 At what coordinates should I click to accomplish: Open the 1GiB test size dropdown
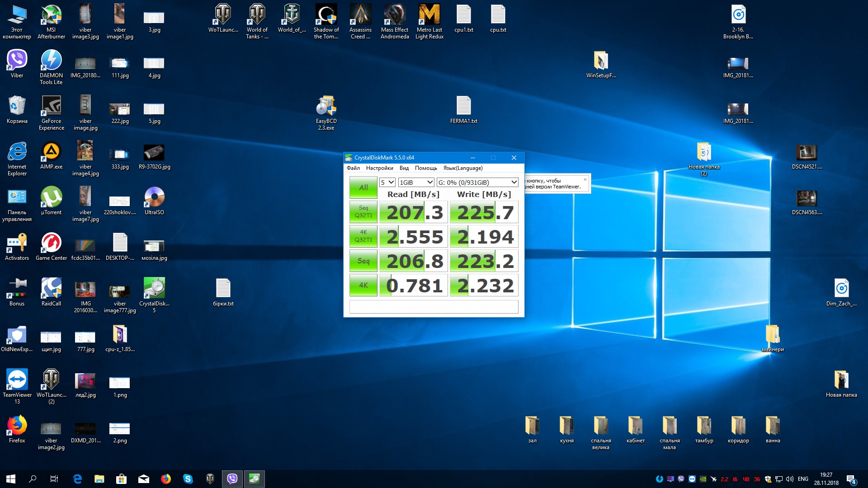416,183
